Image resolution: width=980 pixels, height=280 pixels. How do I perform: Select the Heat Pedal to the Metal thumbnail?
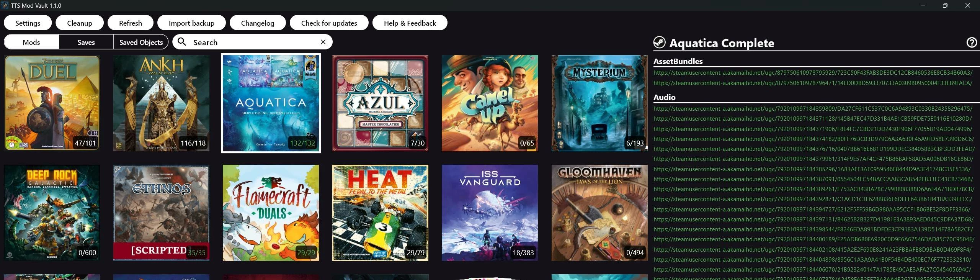[x=381, y=213]
